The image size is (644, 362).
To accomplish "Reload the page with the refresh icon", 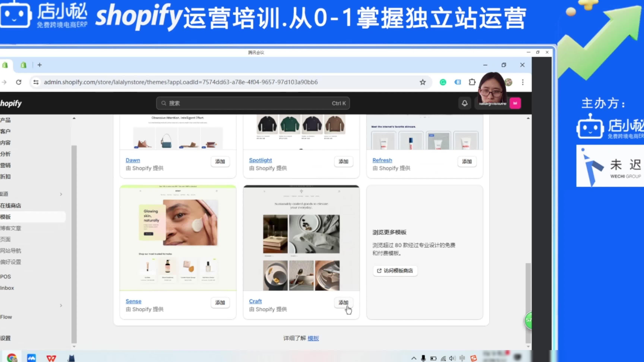I will coord(19,82).
